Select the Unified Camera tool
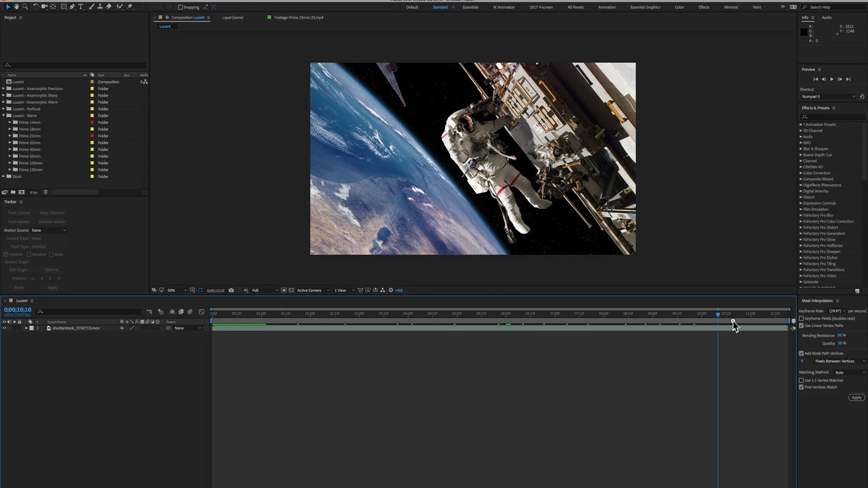The height and width of the screenshot is (488, 868). [44, 7]
